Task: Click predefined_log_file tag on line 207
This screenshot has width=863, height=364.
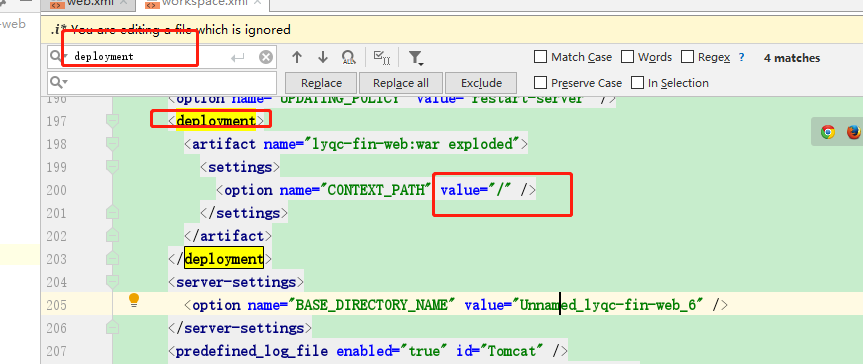Action: tap(252, 351)
